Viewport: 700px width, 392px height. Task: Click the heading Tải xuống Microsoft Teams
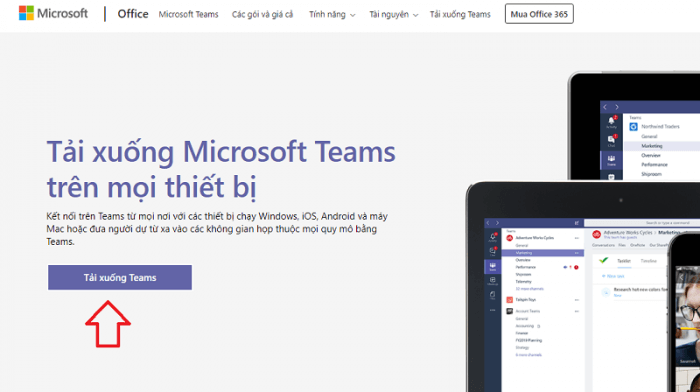point(221,169)
